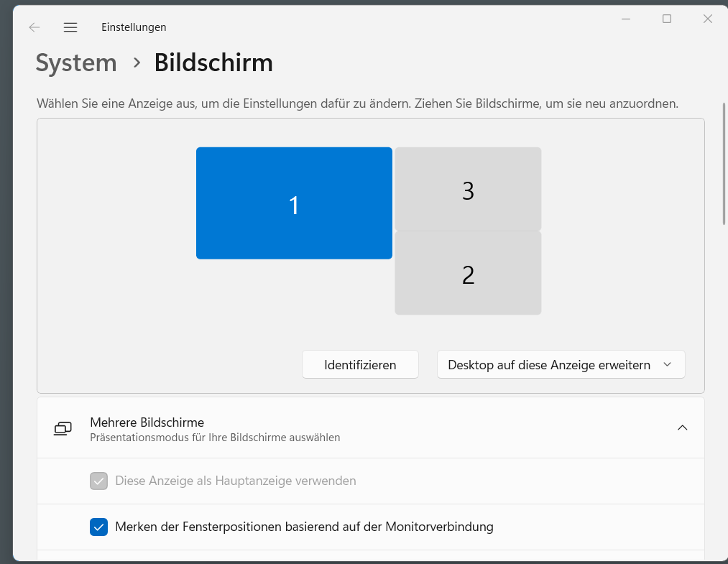Click the Identifizieren button

click(x=360, y=365)
